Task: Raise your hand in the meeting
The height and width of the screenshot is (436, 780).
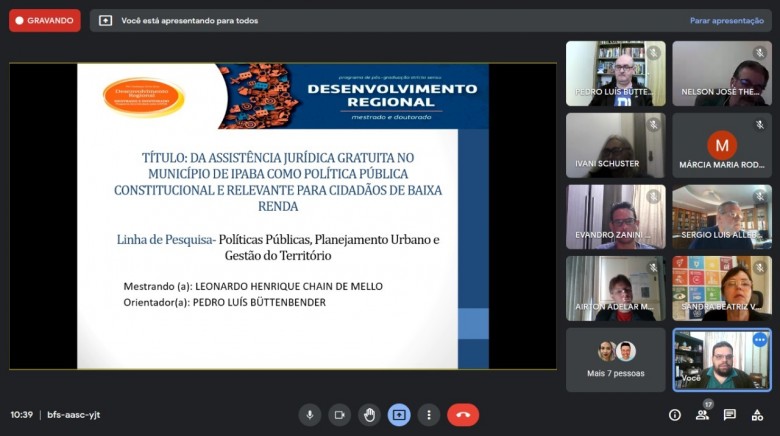Action: (370, 415)
